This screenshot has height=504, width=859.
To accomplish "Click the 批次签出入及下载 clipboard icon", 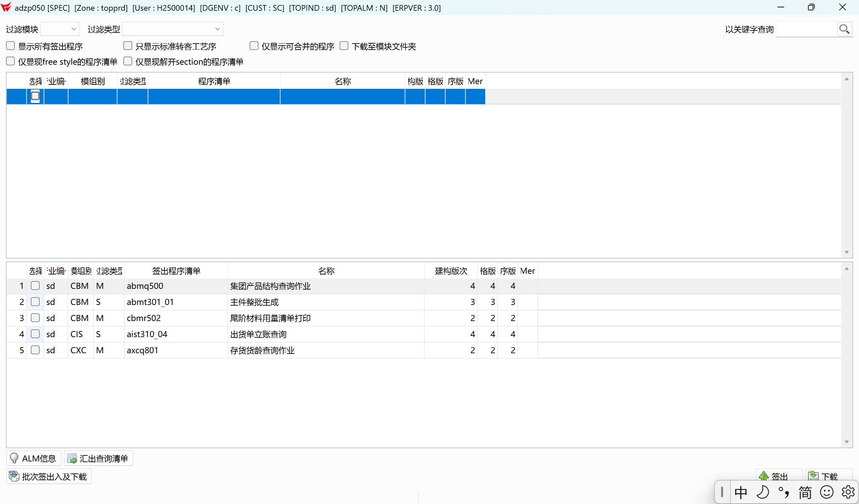I will point(14,476).
